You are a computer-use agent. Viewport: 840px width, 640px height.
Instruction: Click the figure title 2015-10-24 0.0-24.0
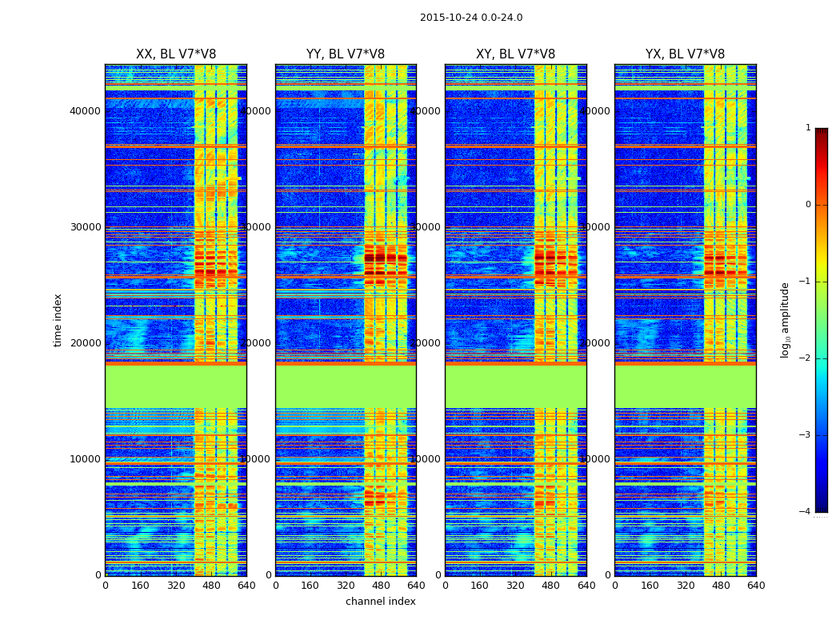point(470,18)
